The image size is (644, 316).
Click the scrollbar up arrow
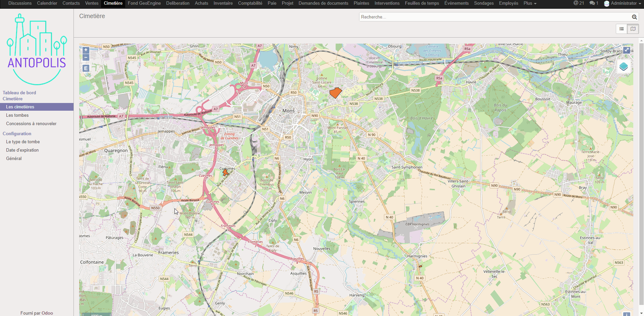click(641, 41)
